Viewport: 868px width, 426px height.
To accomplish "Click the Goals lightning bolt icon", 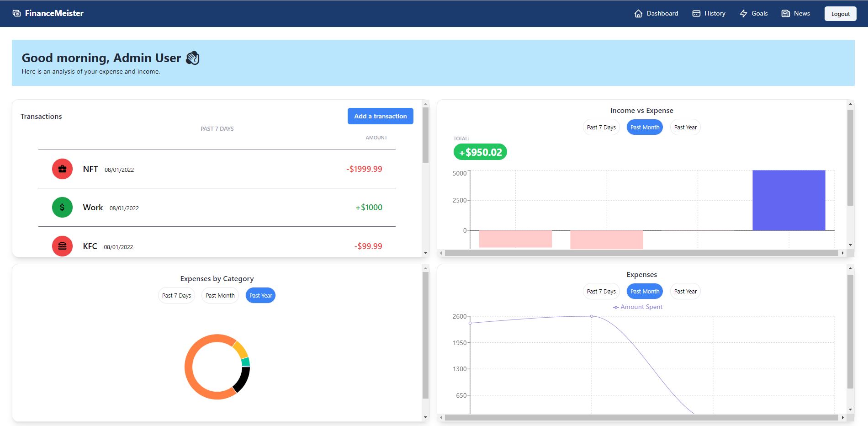I will pos(743,13).
